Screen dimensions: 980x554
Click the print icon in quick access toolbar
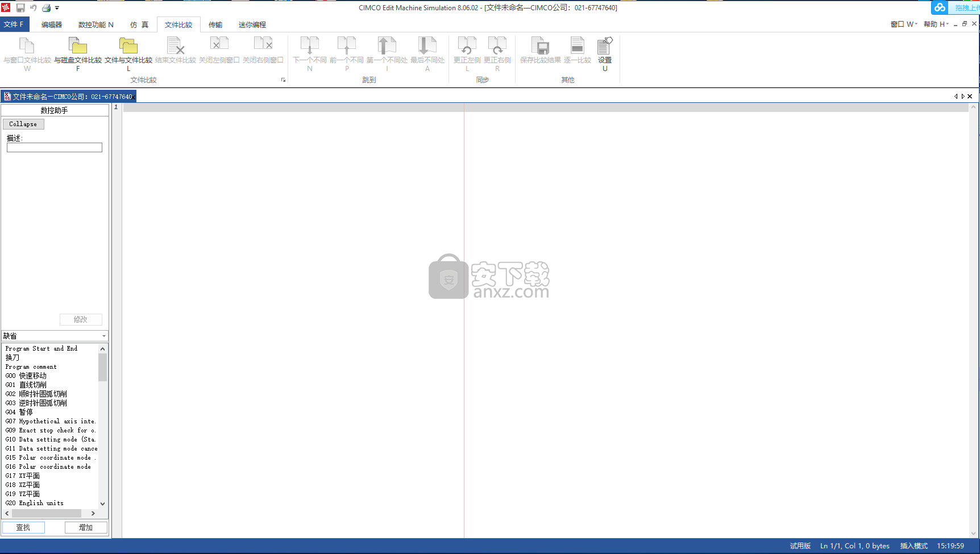(x=47, y=8)
